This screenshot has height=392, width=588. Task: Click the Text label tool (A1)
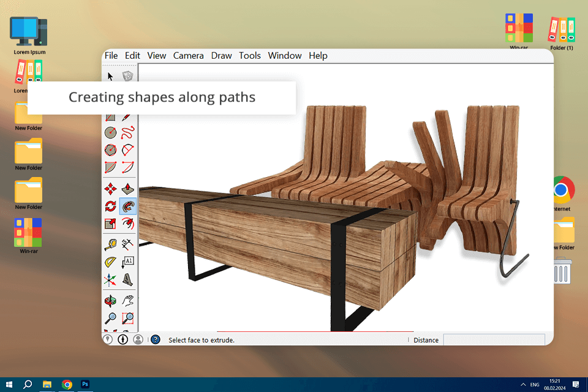pos(128,262)
